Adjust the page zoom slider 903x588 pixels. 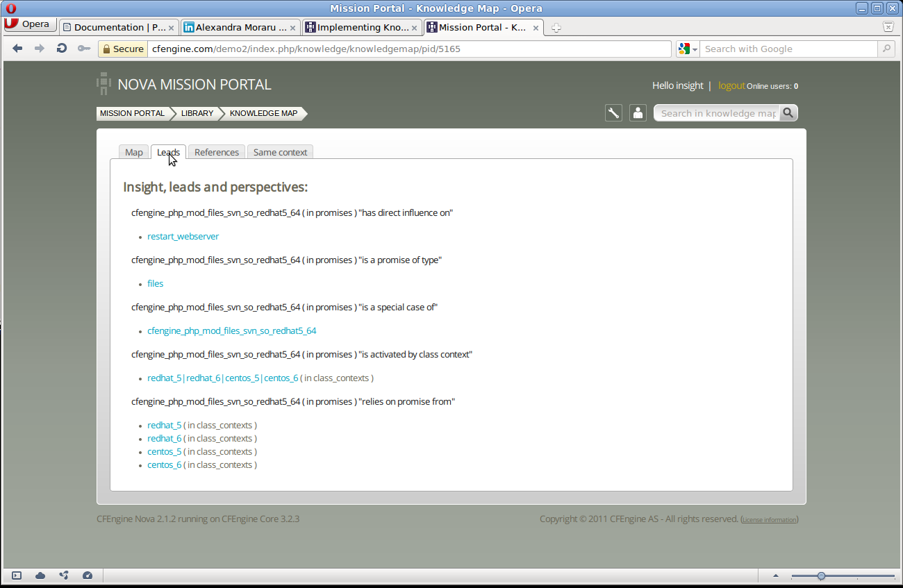coord(843,576)
